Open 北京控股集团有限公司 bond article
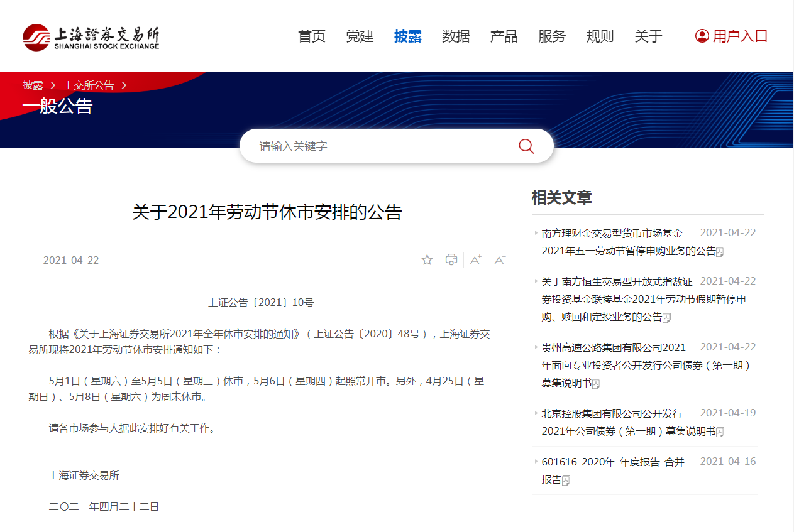This screenshot has height=532, width=794. click(629, 422)
